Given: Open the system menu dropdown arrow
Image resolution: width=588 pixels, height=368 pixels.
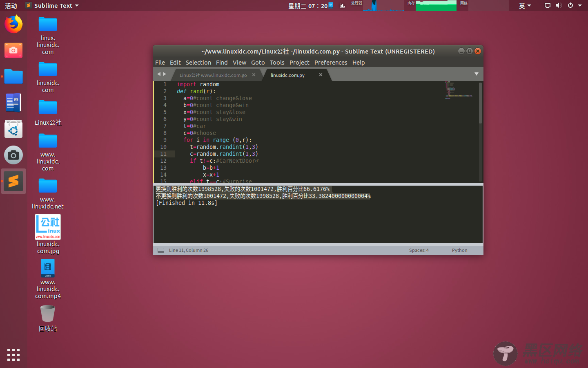Looking at the screenshot, I should click(580, 5).
